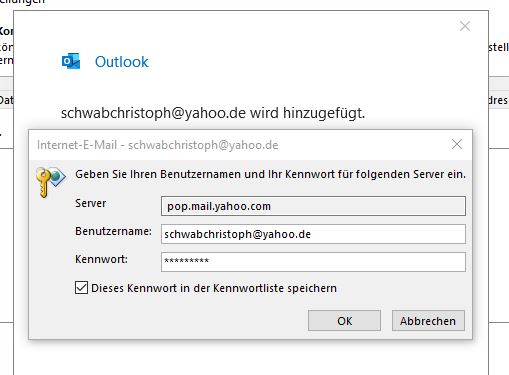Click the Abbrechen button
509x375 pixels.
click(428, 321)
